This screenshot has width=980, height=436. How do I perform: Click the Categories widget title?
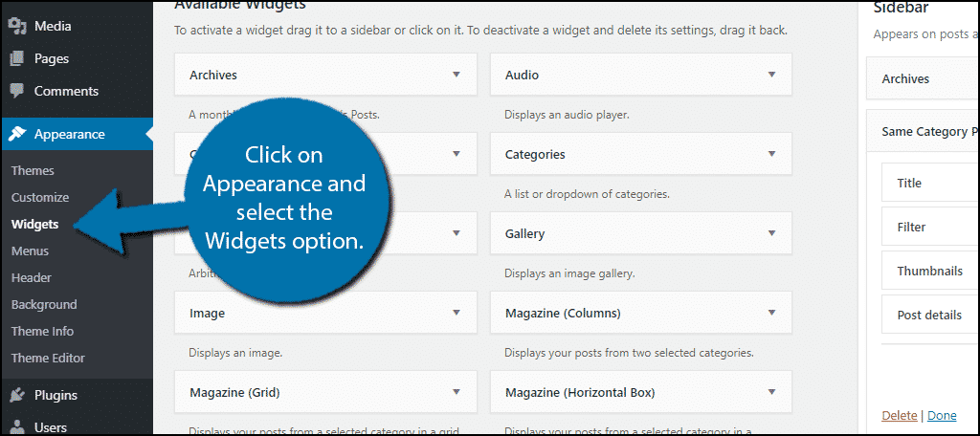click(535, 154)
